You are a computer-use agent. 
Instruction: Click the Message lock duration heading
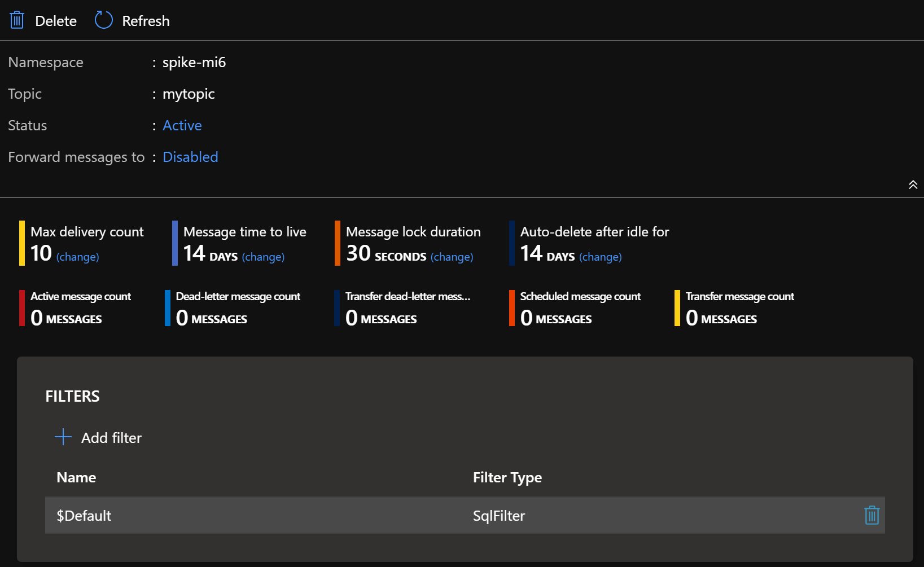413,232
